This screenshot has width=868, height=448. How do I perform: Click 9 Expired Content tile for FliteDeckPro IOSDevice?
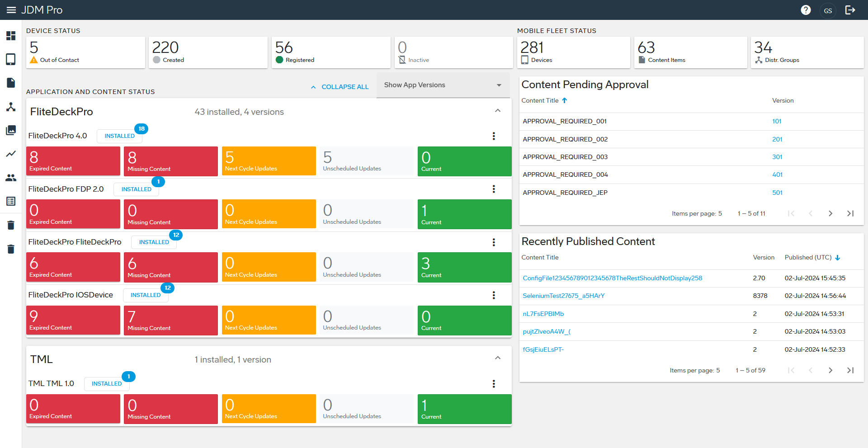[73, 320]
